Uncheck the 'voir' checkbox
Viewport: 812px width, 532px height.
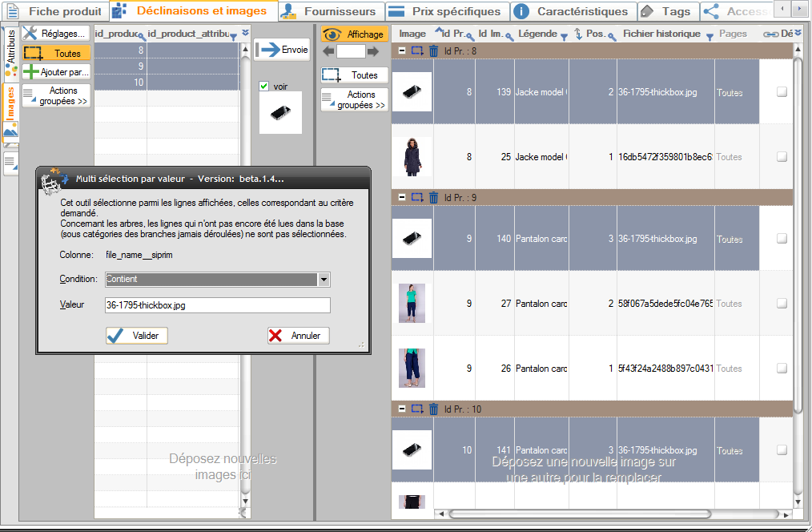pos(264,87)
